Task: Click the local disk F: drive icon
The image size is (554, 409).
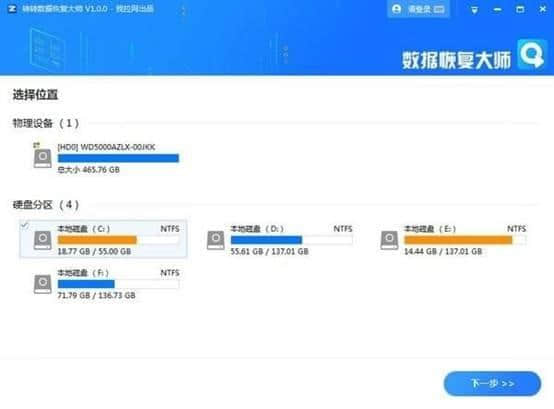Action: (42, 284)
